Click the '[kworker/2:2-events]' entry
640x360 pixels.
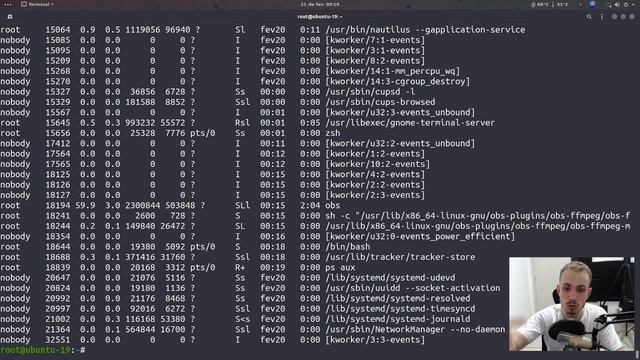[x=375, y=185]
